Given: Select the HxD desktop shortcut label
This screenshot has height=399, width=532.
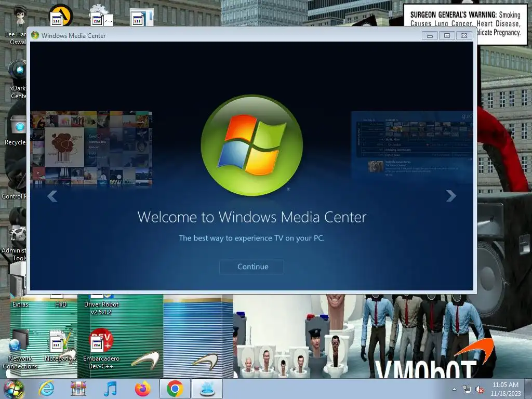Looking at the screenshot, I should tap(61, 304).
